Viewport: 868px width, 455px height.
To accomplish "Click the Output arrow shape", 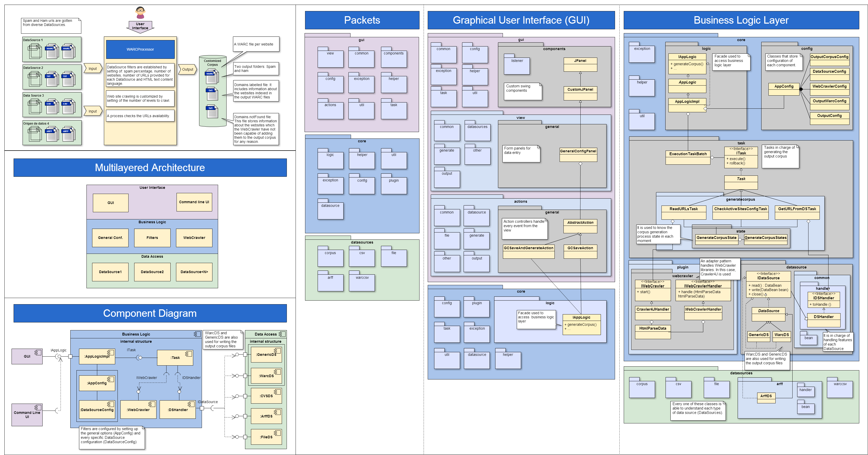I will 187,69.
